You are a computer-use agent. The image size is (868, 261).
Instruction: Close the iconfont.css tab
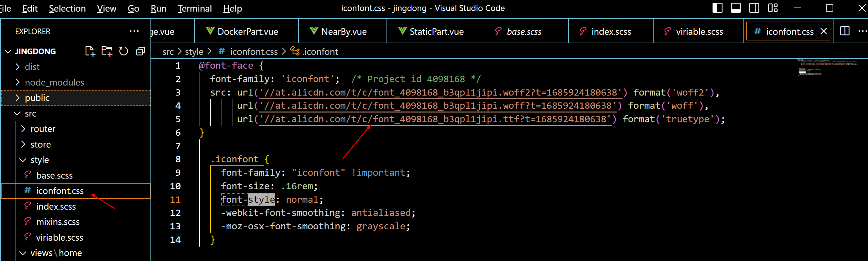tap(823, 31)
